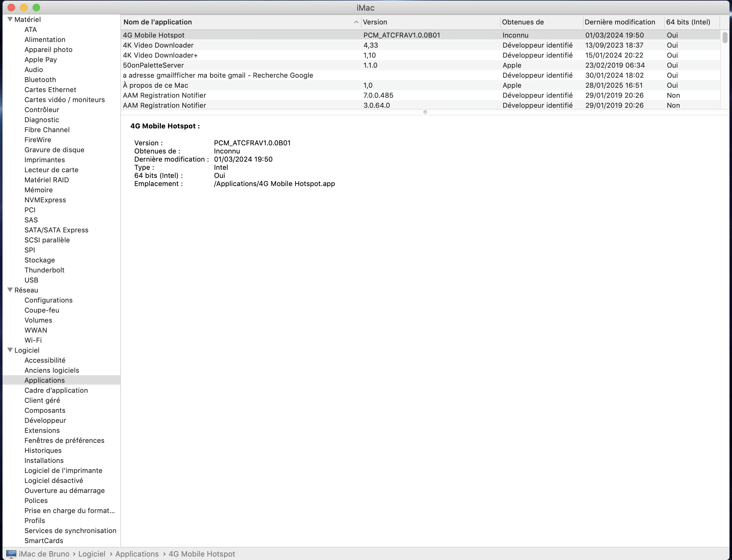Select Anciens logiciels item

(52, 370)
